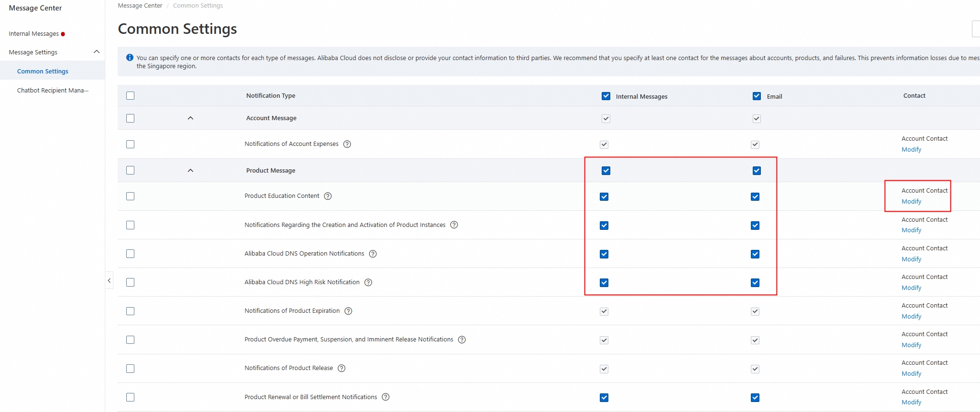
Task: Collapse the sidebar with the arrow handle
Action: click(x=109, y=280)
